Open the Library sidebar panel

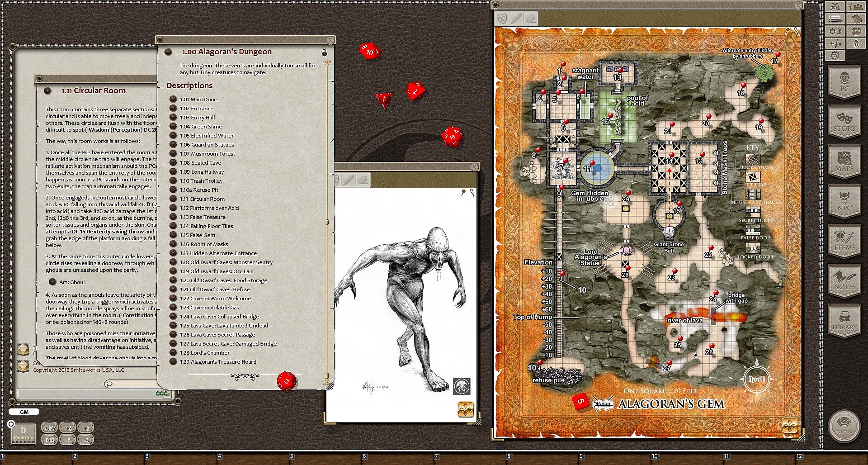[844, 320]
